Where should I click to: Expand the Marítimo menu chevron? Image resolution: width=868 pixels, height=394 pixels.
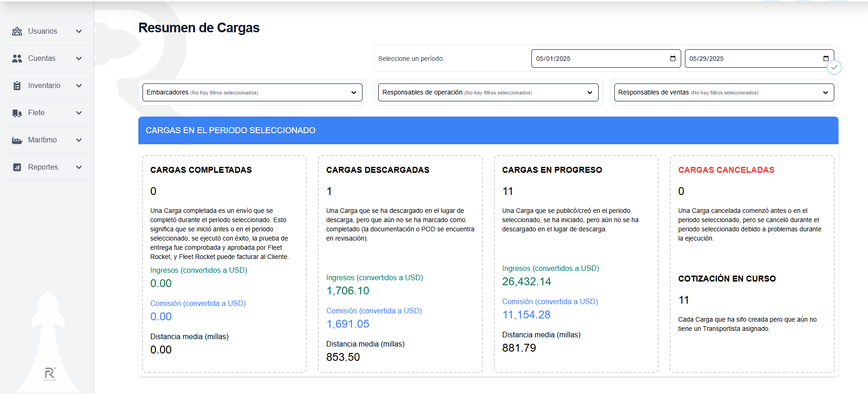tap(79, 140)
